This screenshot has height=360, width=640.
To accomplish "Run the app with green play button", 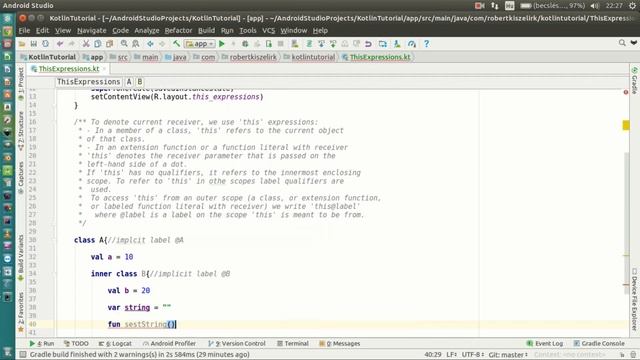I will coord(222,44).
